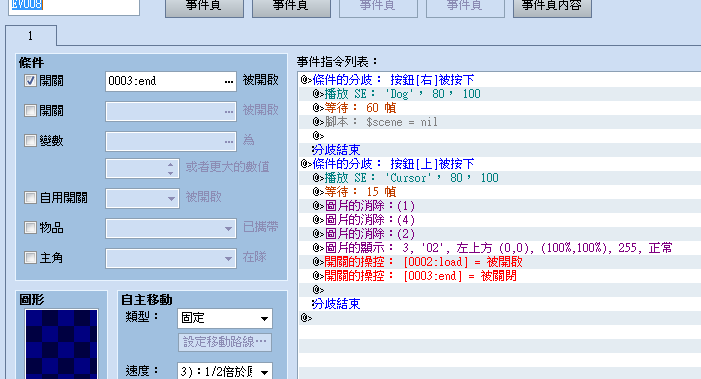Click the ellipsis button of the second 開關 field
The width and height of the screenshot is (701, 379).
pos(229,111)
